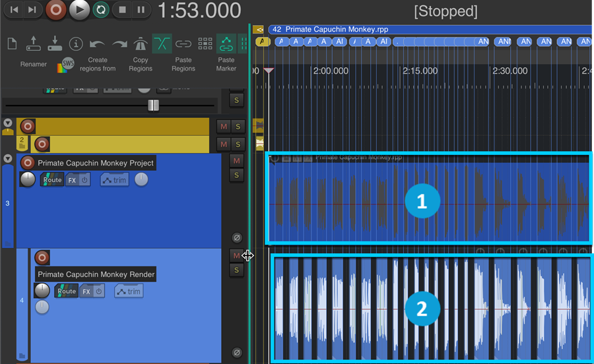Toggle the metronome icon in toolbar

coord(141,44)
